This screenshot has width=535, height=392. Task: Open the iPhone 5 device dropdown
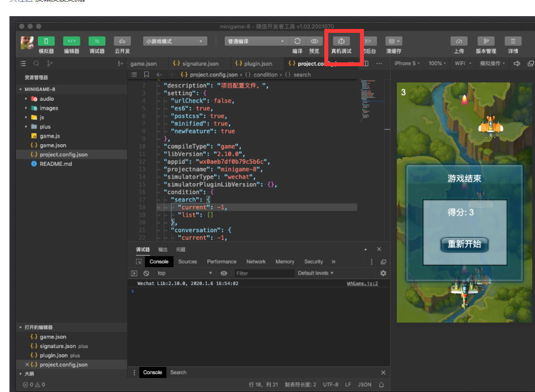point(407,63)
